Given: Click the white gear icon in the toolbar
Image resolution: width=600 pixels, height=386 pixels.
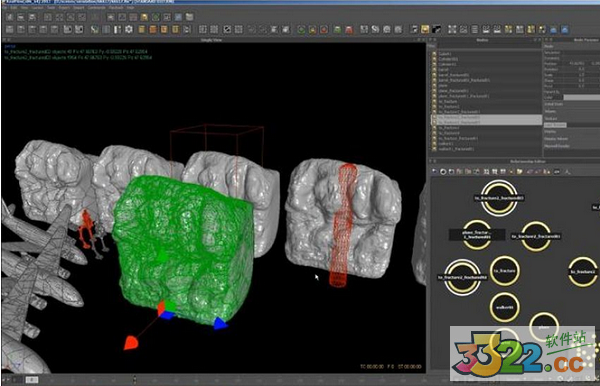Looking at the screenshot, I should 129,29.
